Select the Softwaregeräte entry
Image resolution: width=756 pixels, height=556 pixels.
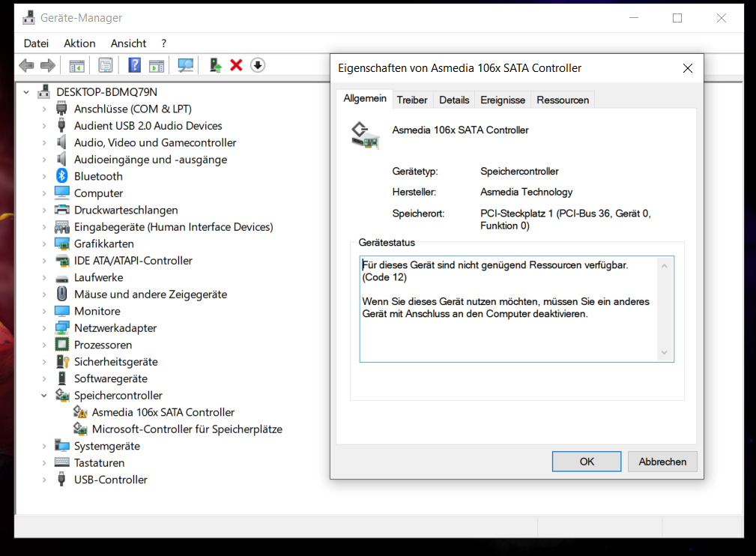click(x=111, y=378)
